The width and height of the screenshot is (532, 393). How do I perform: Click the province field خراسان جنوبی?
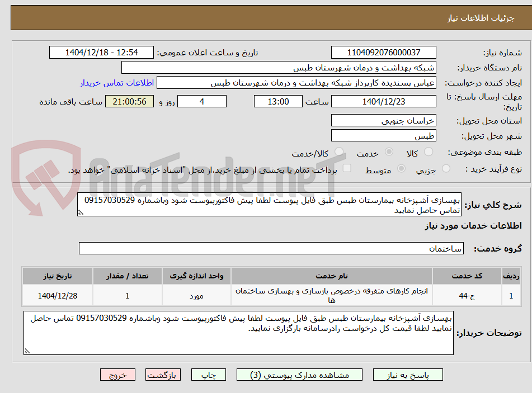[383, 121]
